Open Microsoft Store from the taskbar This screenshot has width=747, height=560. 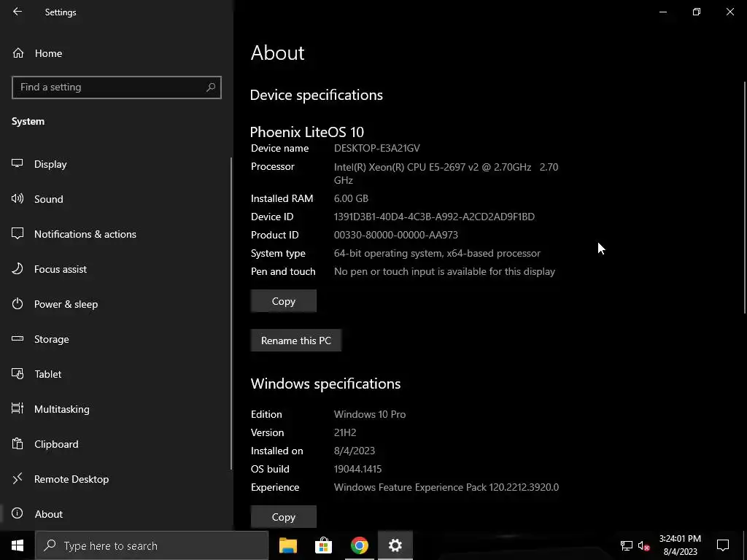coord(323,545)
